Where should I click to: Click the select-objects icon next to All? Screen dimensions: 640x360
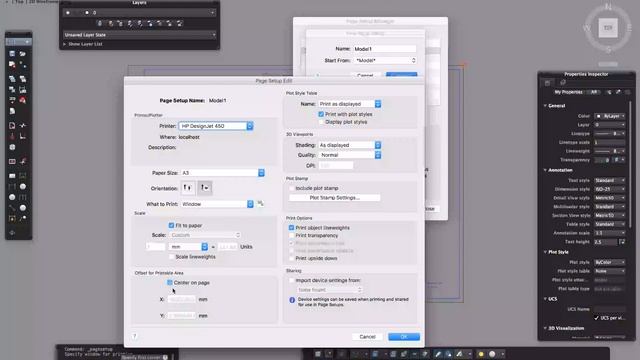coord(609,92)
